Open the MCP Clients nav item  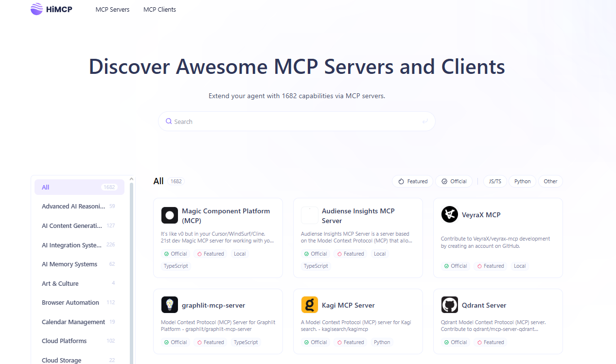pos(159,9)
